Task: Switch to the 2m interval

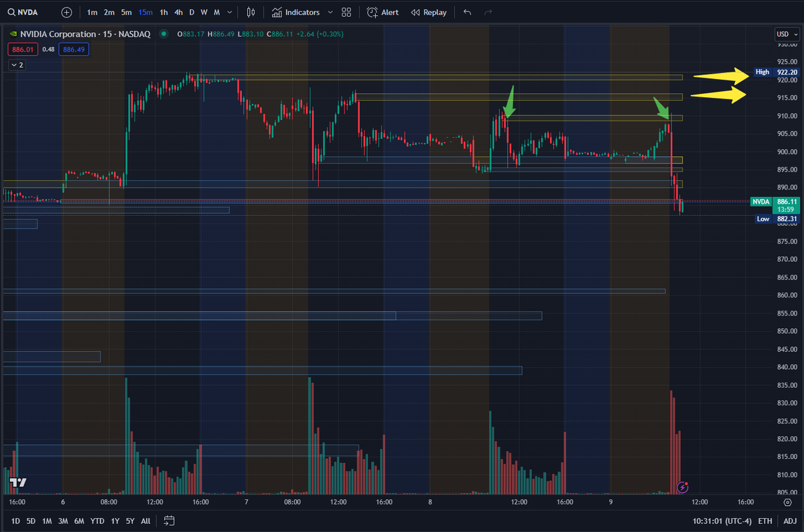Action: pyautogui.click(x=109, y=12)
